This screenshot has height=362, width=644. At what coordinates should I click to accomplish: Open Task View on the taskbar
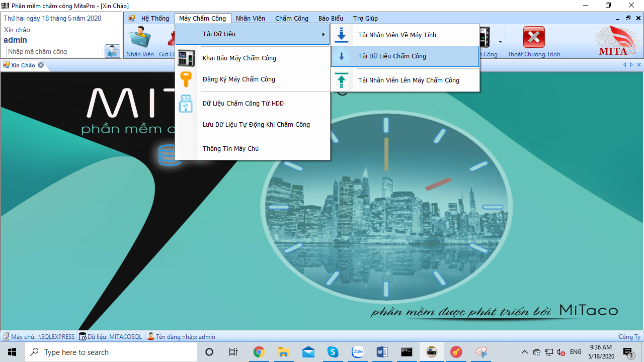pyautogui.click(x=233, y=352)
